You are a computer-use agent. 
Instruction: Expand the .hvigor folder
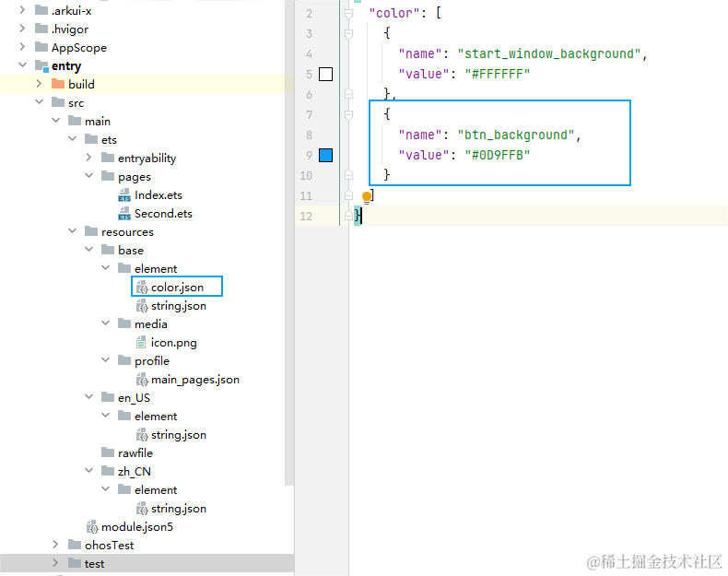[22, 29]
